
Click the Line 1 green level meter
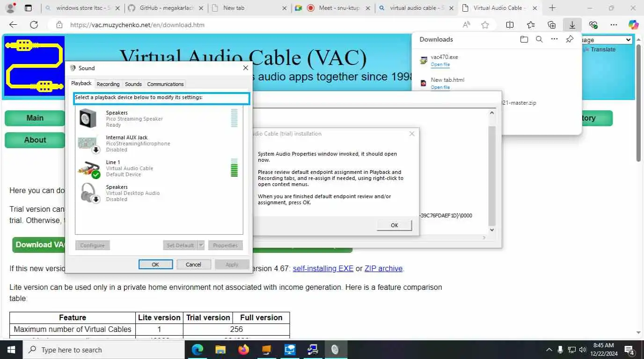pyautogui.click(x=234, y=168)
